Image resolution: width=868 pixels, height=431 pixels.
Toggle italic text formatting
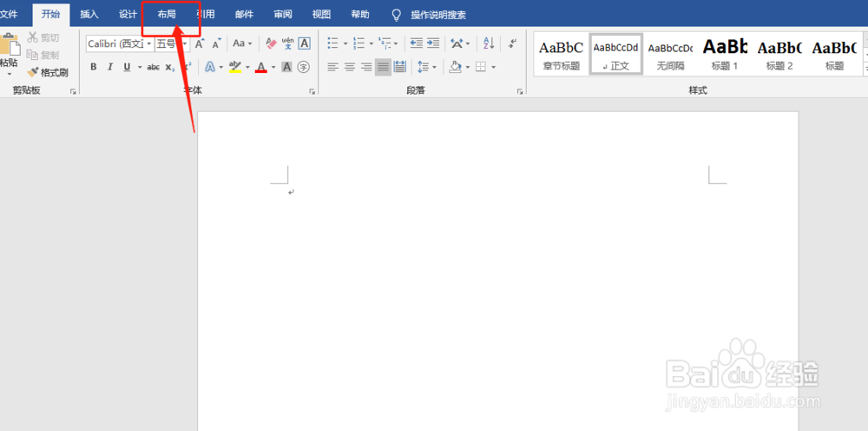(x=109, y=67)
